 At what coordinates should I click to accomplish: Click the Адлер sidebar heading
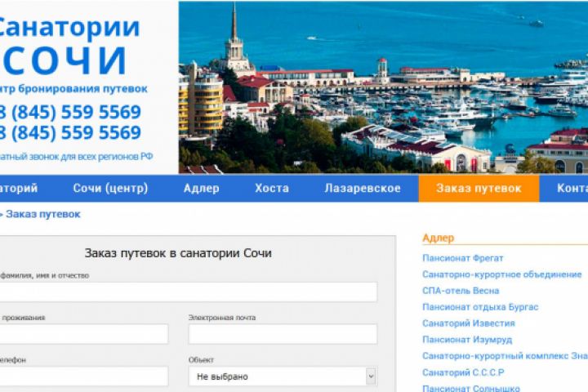click(438, 238)
